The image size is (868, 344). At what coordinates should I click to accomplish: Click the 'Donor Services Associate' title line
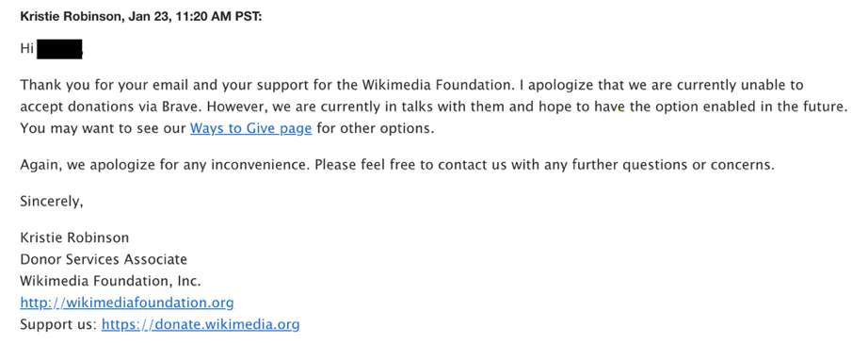(x=104, y=259)
